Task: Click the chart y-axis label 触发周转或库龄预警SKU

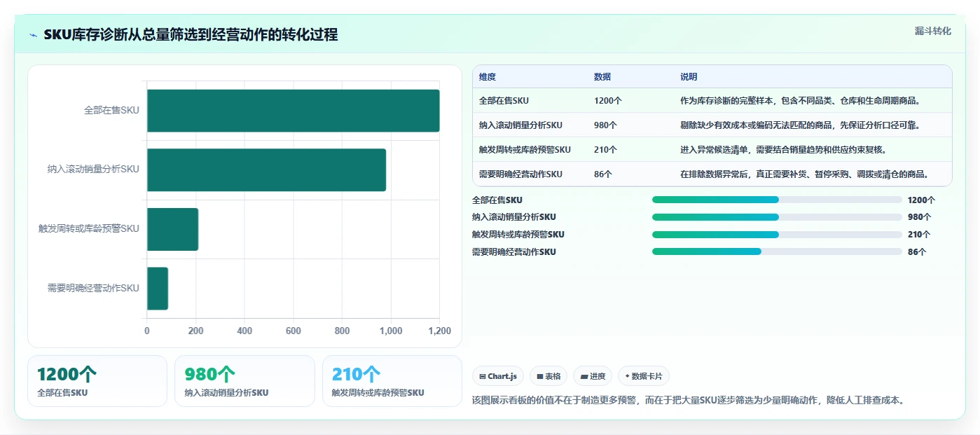Action: coord(89,229)
